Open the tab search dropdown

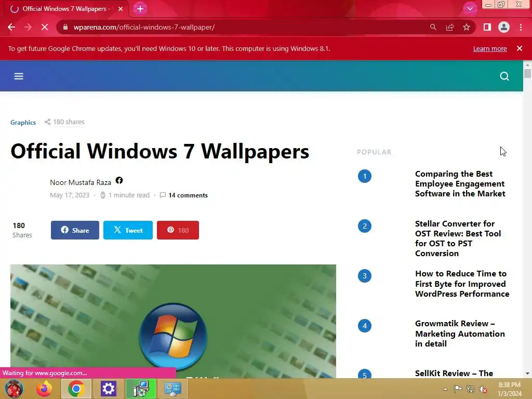pyautogui.click(x=470, y=9)
